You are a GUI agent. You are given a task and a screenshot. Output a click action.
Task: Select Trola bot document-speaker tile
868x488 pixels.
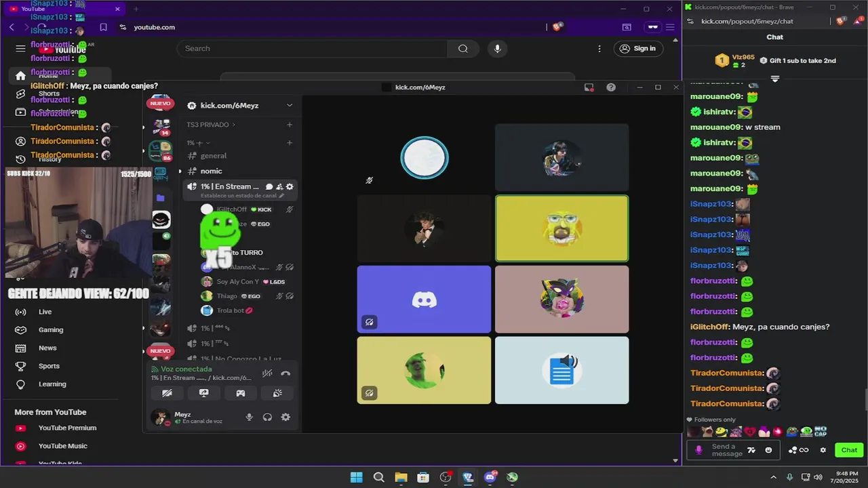[561, 371]
